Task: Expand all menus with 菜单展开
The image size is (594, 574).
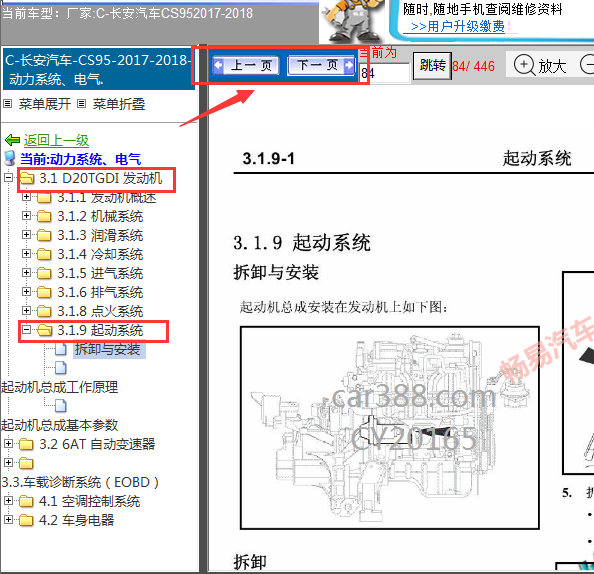Action: [45, 104]
